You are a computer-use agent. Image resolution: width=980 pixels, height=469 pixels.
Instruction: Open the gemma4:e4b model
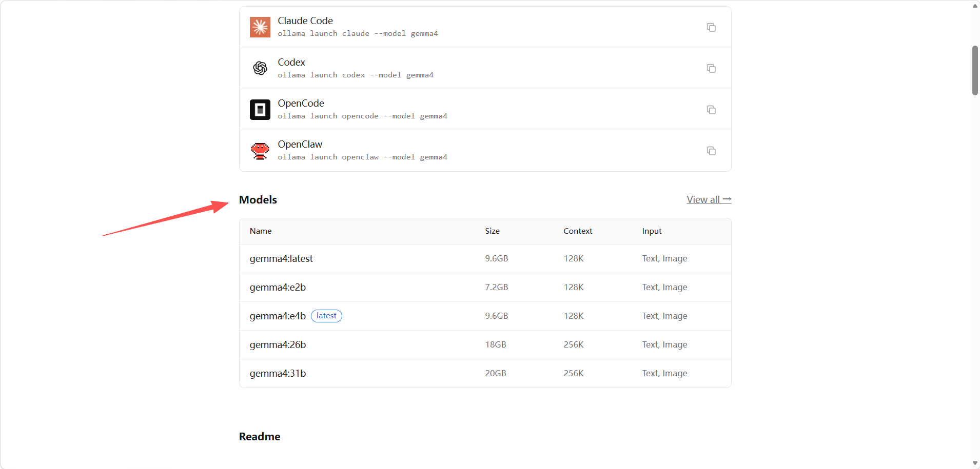(x=278, y=316)
